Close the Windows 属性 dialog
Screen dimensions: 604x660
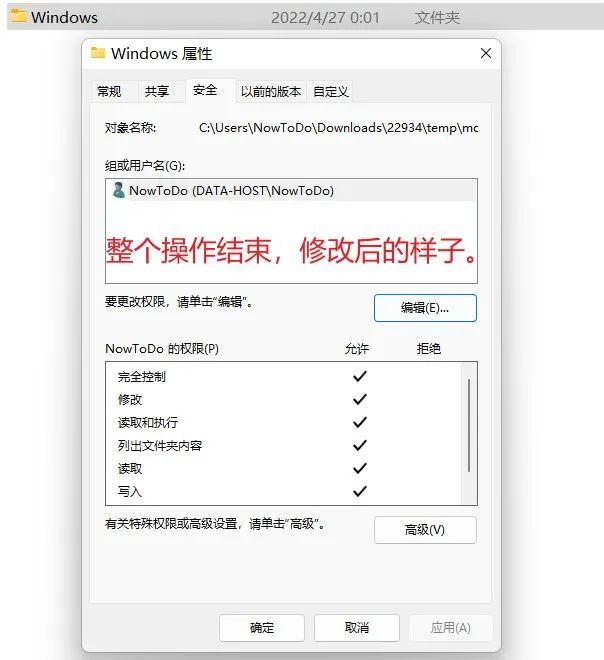tap(486, 53)
